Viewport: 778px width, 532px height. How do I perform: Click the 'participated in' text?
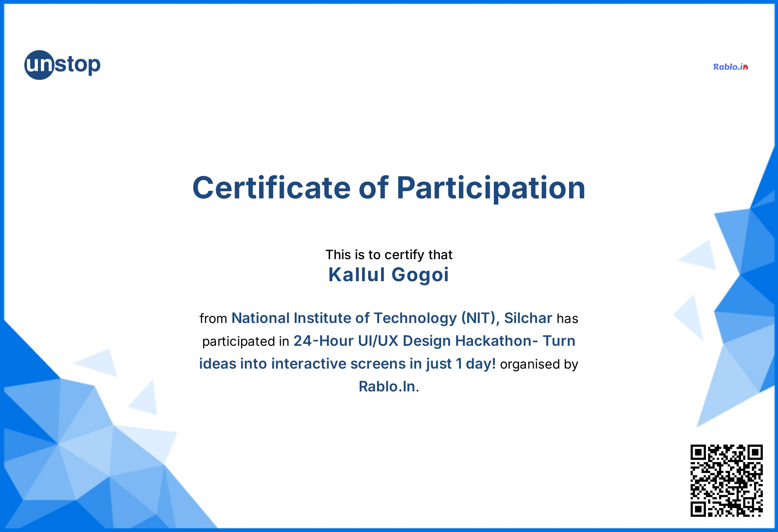coord(245,341)
